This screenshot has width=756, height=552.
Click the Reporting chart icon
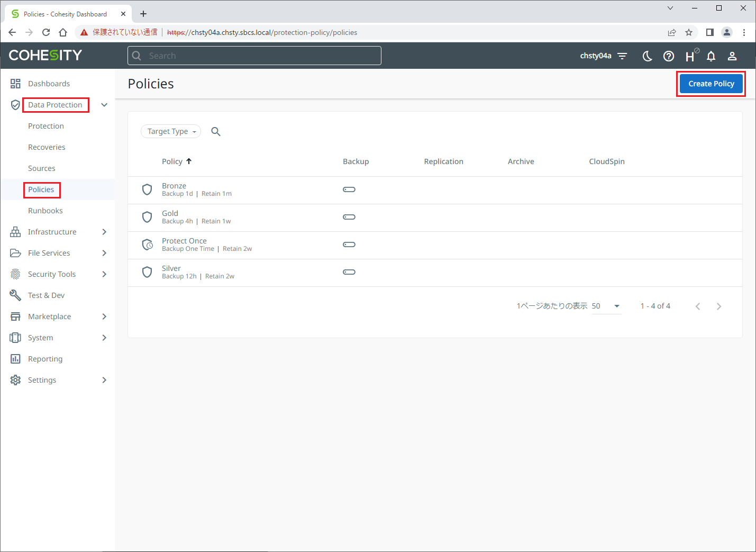coord(15,359)
